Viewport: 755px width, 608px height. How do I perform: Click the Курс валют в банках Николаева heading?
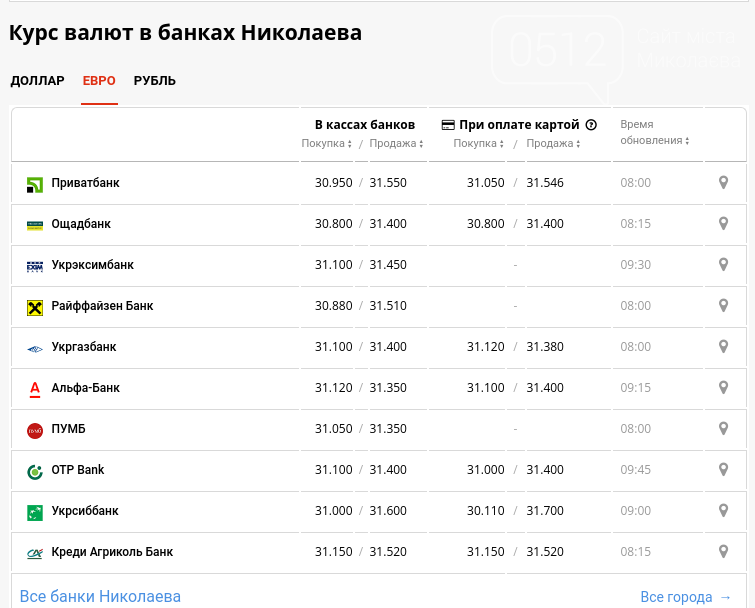(185, 33)
